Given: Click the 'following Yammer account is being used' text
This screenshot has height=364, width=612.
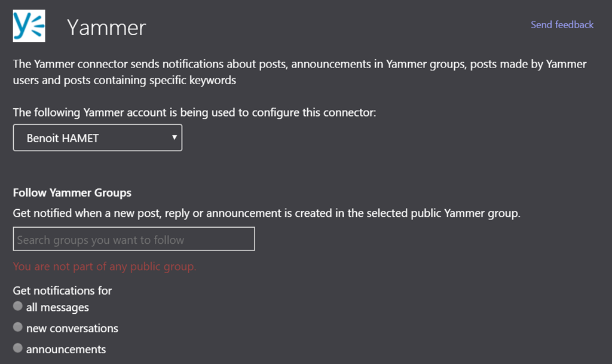Looking at the screenshot, I should pyautogui.click(x=194, y=112).
